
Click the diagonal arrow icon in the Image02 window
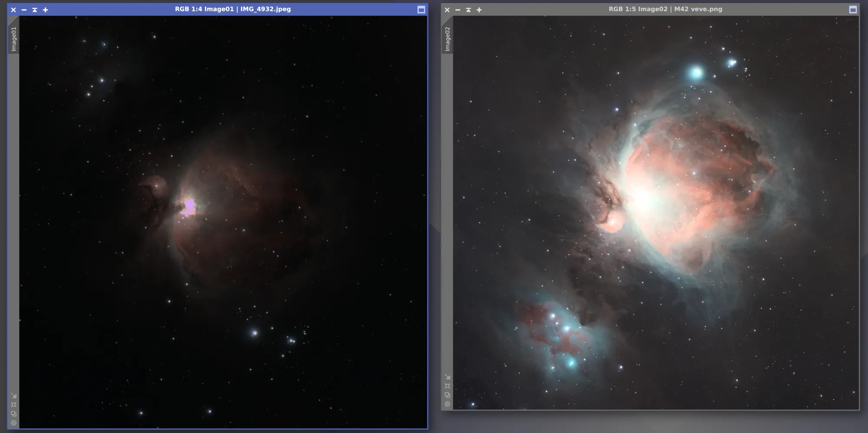click(x=447, y=377)
